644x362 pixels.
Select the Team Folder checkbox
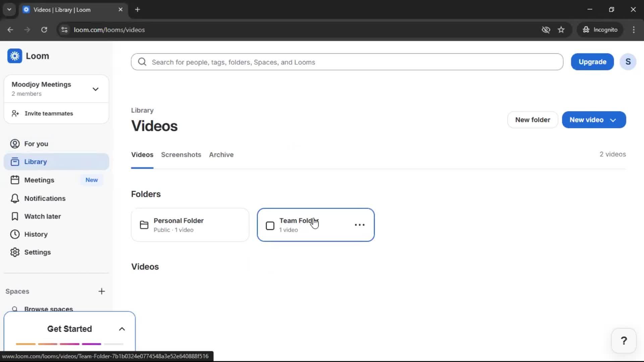(x=270, y=226)
